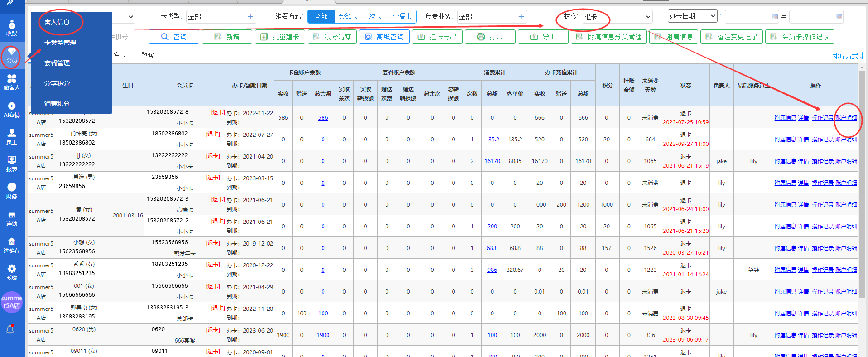Open the 系统 system settings in sidebar
The height and width of the screenshot is (357, 868).
pyautogui.click(x=12, y=273)
